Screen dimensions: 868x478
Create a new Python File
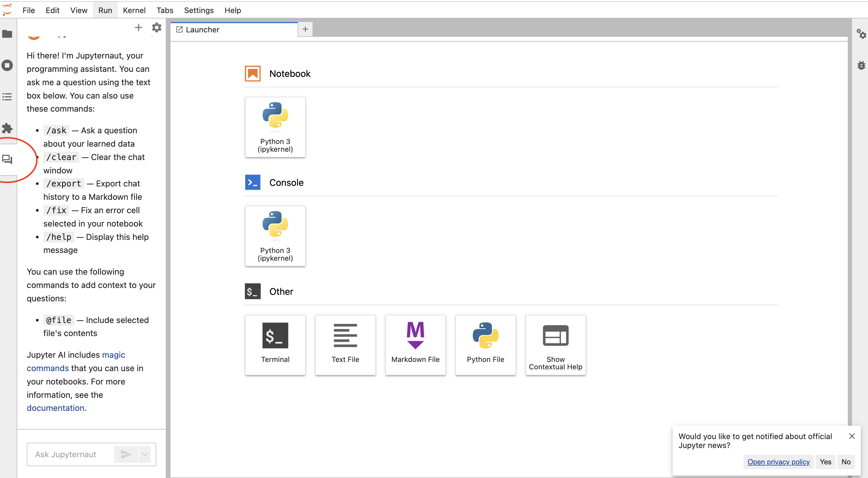pos(485,345)
